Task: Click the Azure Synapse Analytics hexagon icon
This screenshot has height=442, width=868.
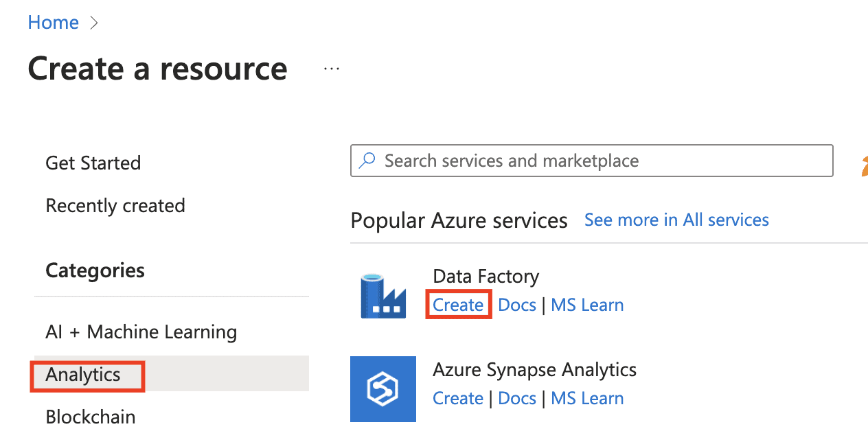Action: coord(382,389)
